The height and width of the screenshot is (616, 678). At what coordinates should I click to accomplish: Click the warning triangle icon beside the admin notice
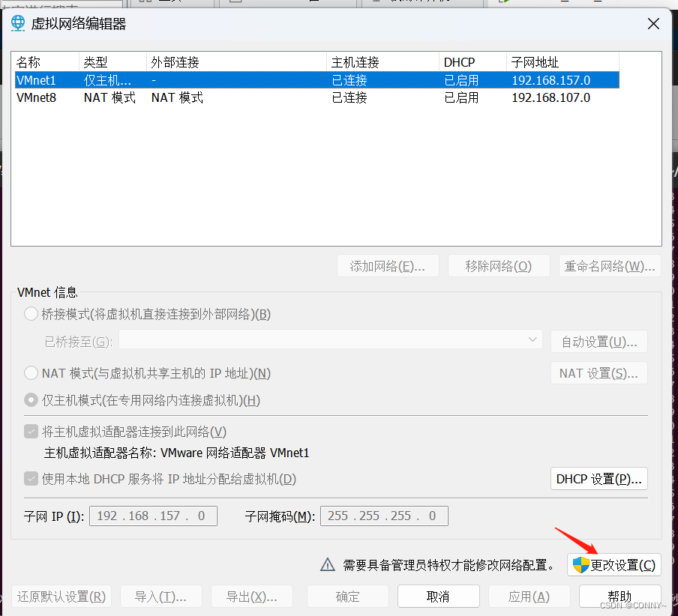(327, 564)
